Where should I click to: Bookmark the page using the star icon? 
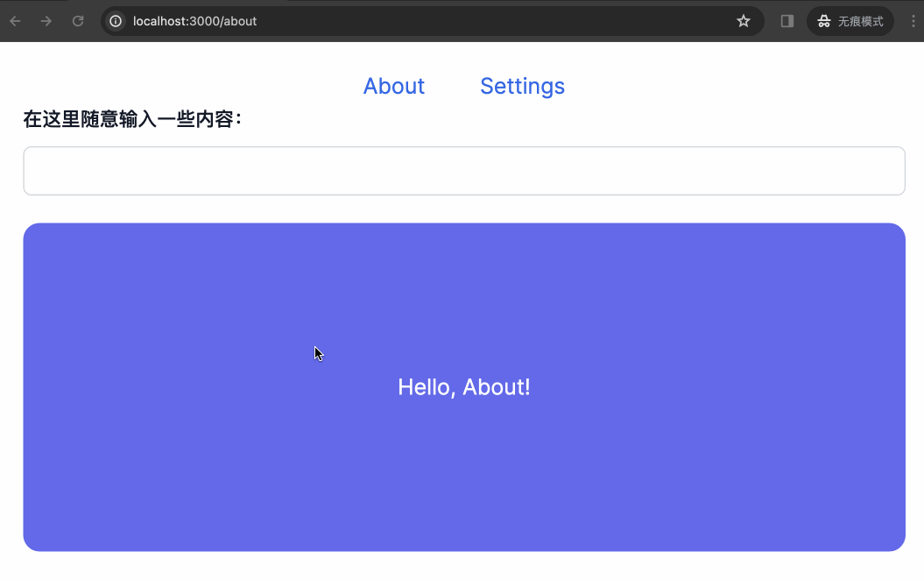pyautogui.click(x=744, y=21)
